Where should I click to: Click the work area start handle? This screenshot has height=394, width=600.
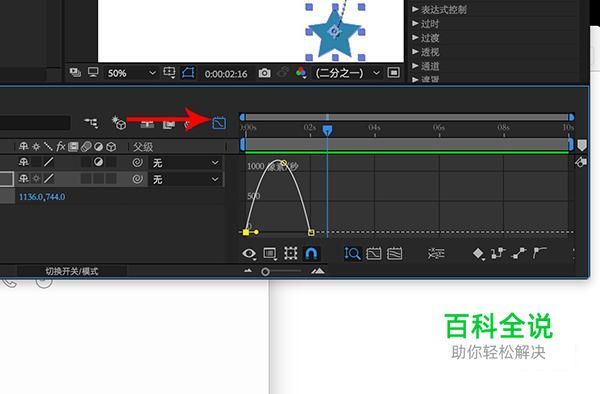pyautogui.click(x=242, y=145)
